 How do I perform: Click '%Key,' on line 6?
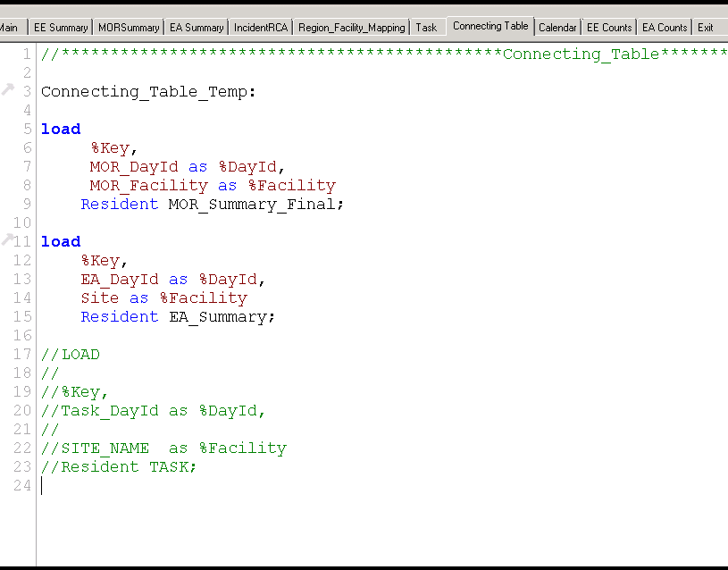point(113,147)
